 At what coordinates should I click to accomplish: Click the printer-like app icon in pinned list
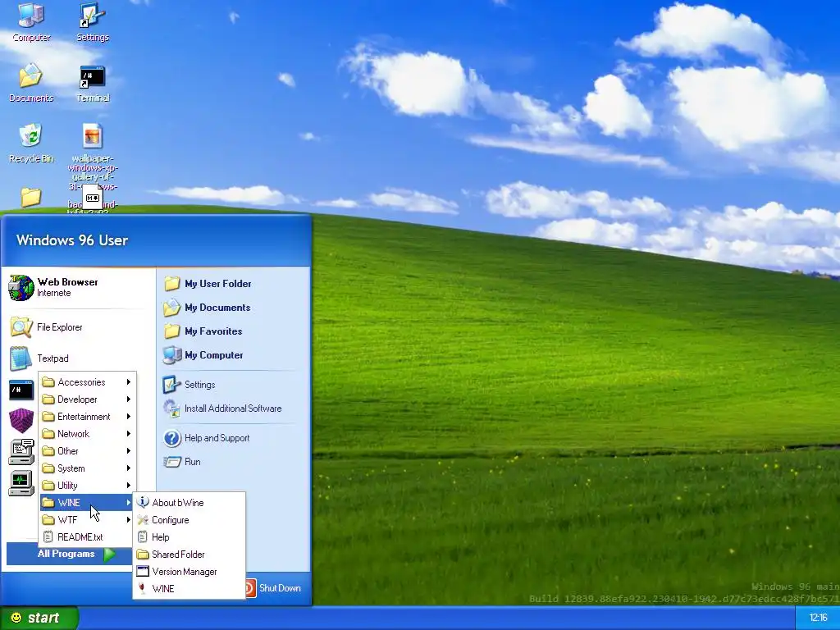[x=21, y=452]
